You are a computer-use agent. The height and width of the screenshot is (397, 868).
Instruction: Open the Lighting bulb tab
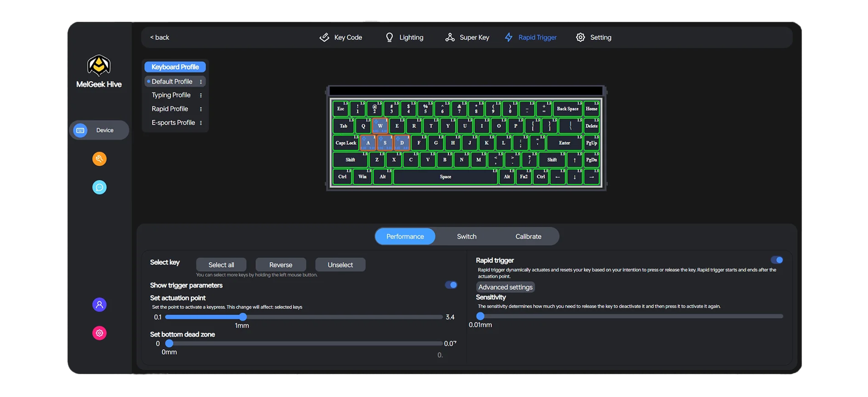point(404,38)
